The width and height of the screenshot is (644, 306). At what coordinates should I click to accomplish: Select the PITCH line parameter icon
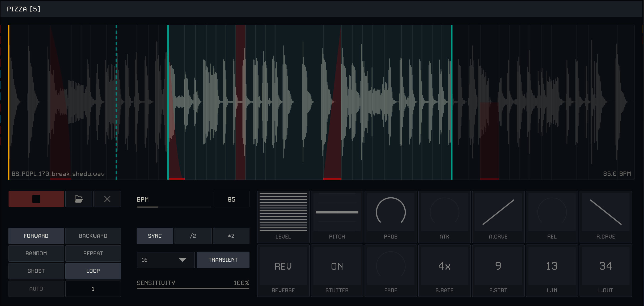(337, 212)
